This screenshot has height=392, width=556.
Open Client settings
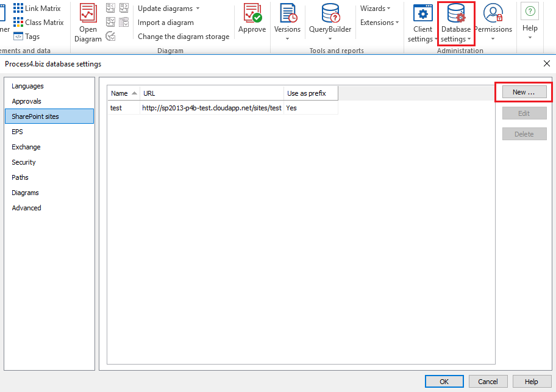coord(422,23)
